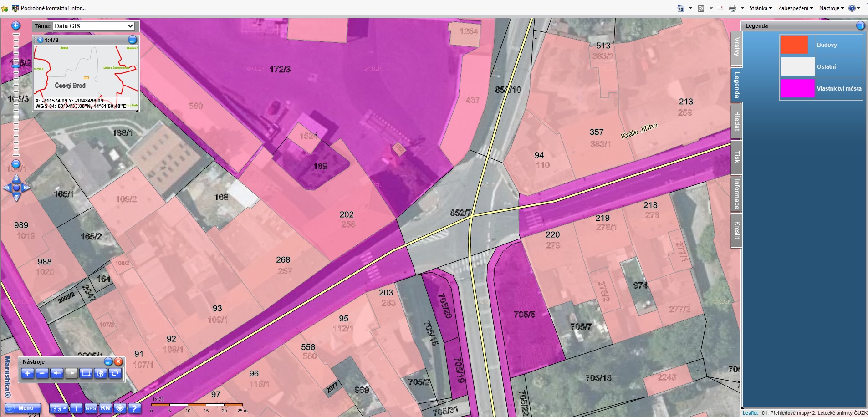
Task: Collapse the overview map panel
Action: click(x=132, y=40)
